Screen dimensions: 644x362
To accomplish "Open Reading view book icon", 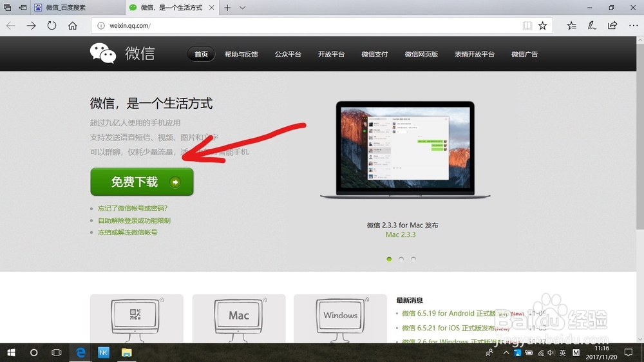I will [x=527, y=26].
